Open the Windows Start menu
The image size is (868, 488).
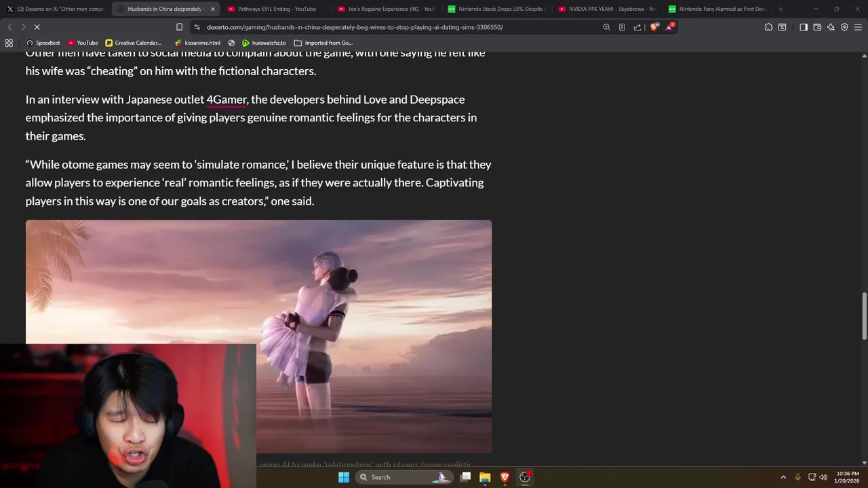point(344,477)
